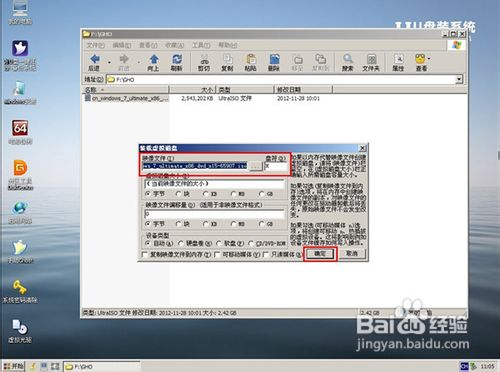Open the File menu in Explorer
500x372 pixels.
coord(95,45)
